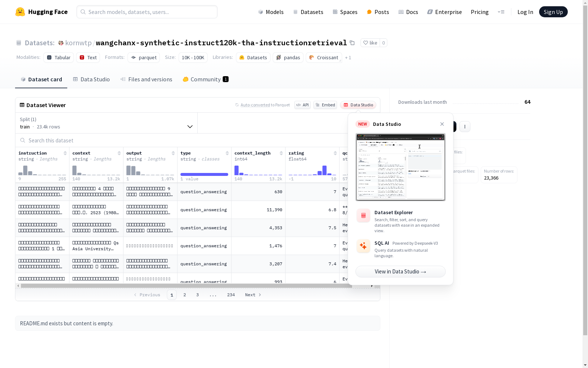Click the kornwtp user avatar

pos(61,43)
